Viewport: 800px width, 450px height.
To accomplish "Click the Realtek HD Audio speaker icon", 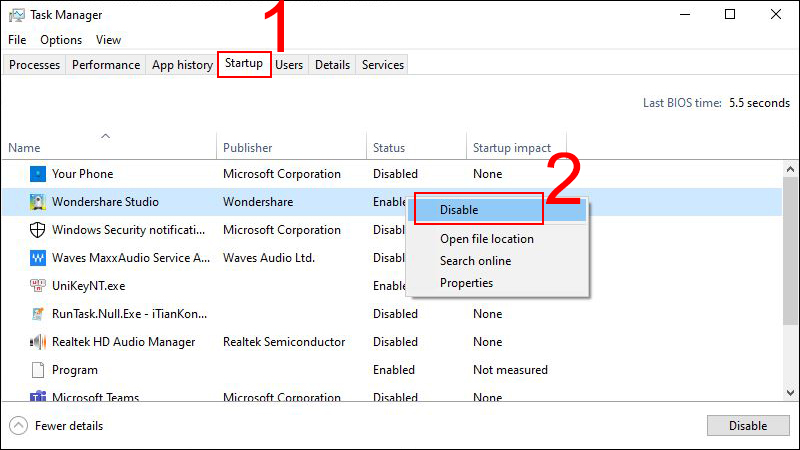I will tap(38, 342).
